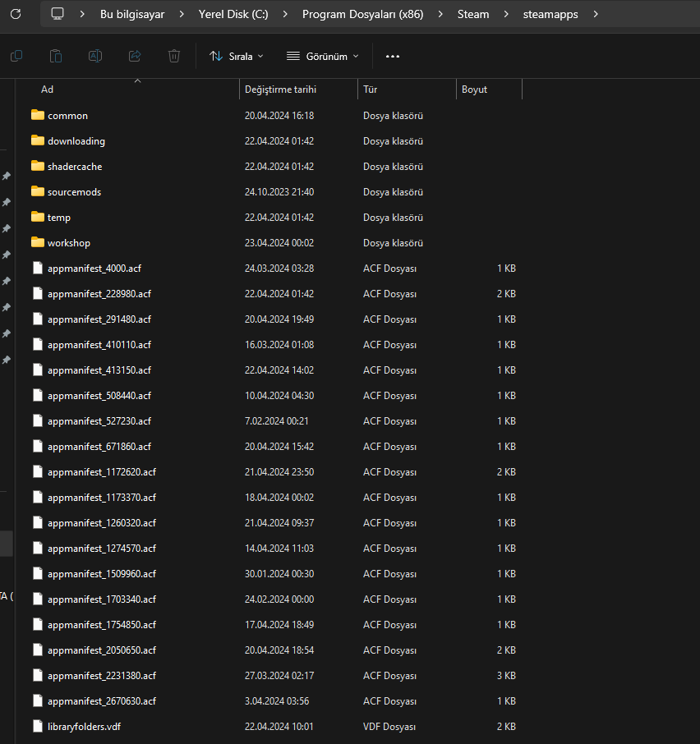Select the sourcemods folder icon
The width and height of the screenshot is (700, 744).
pos(38,191)
